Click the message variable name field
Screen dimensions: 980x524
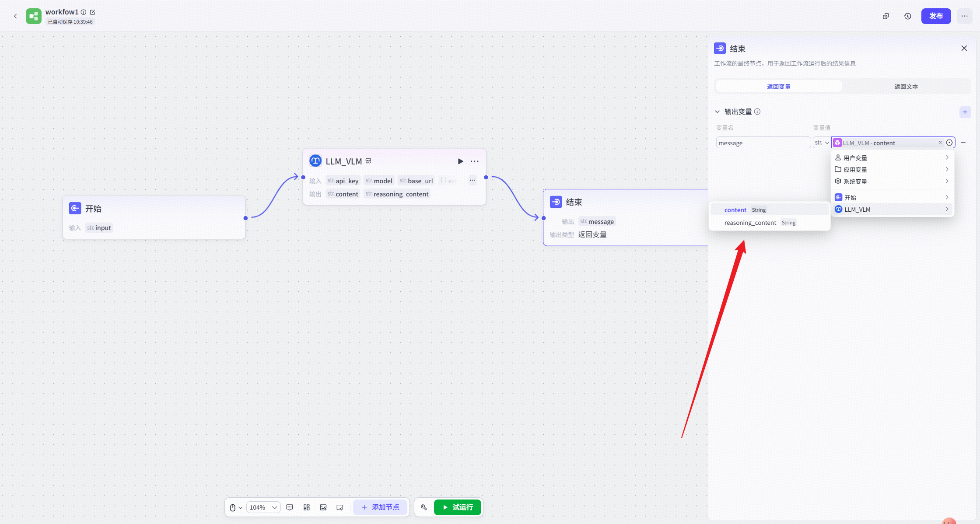763,143
